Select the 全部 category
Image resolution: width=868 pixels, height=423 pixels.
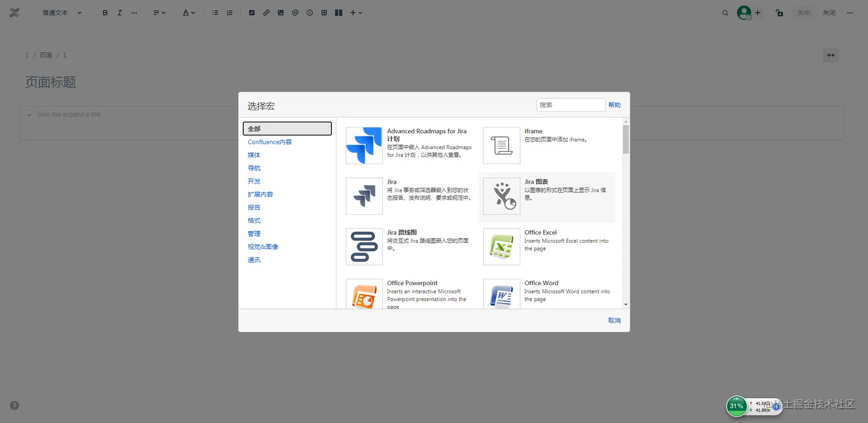pyautogui.click(x=287, y=129)
